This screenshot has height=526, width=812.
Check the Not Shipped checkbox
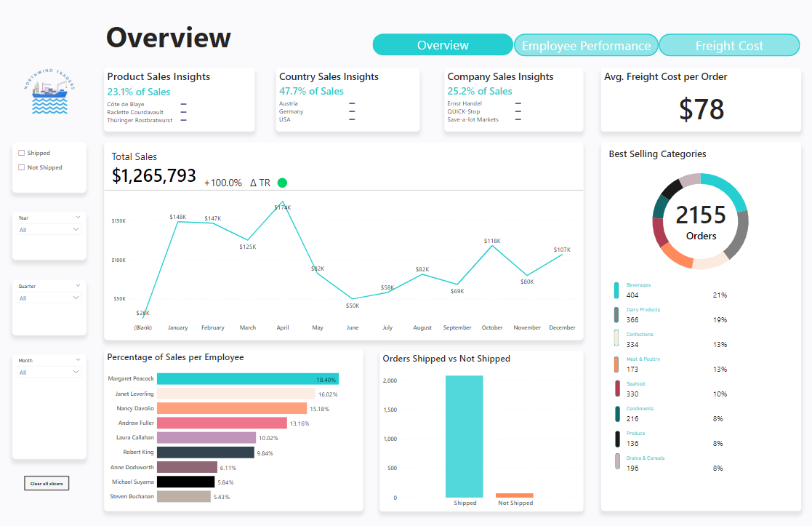pyautogui.click(x=22, y=168)
